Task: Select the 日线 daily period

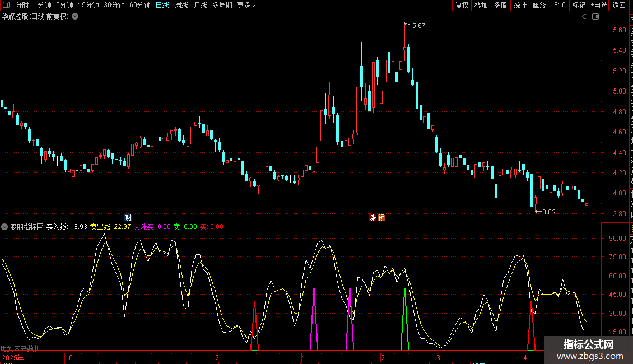Action: 162,5
